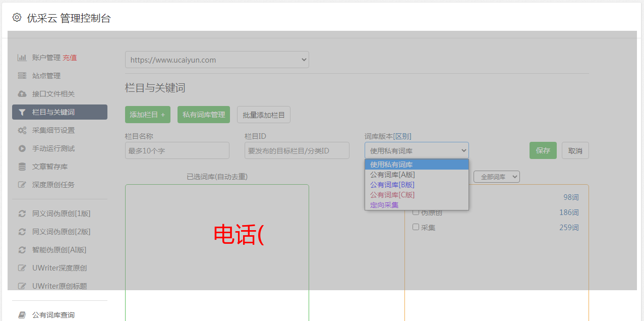Open the 全部词库 filter dropdown
Screen dimensions: 644x321
[496, 177]
